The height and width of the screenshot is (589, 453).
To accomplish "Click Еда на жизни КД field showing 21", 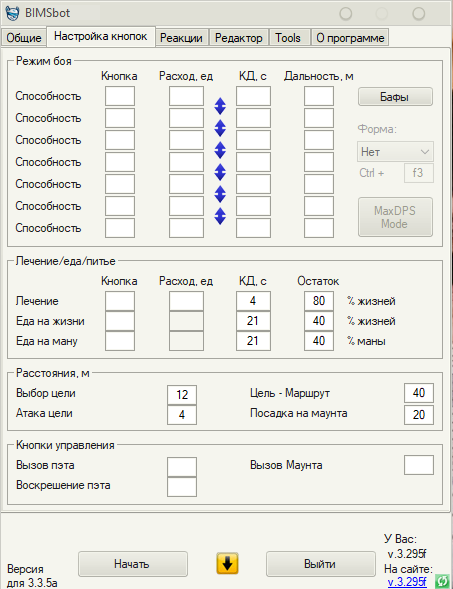I will 253,321.
